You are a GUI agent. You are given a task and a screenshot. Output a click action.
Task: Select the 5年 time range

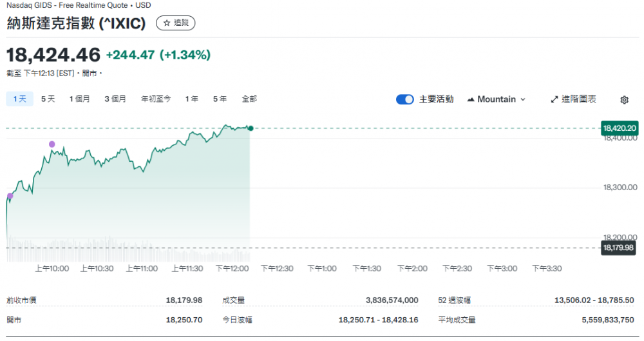point(220,99)
